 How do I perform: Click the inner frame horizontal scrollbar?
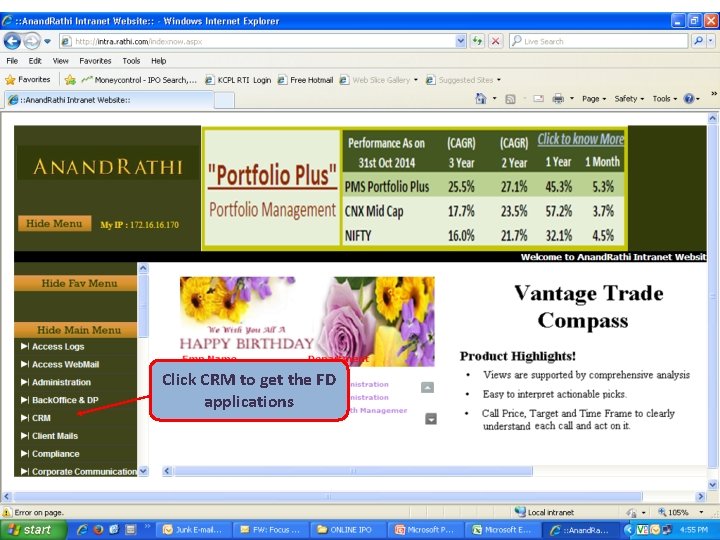[x=352, y=471]
